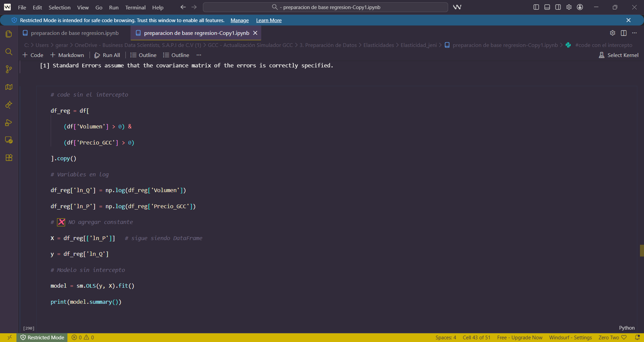Dismiss the Restricted Mode banner
Screen dimensions: 644x342
pos(629,20)
